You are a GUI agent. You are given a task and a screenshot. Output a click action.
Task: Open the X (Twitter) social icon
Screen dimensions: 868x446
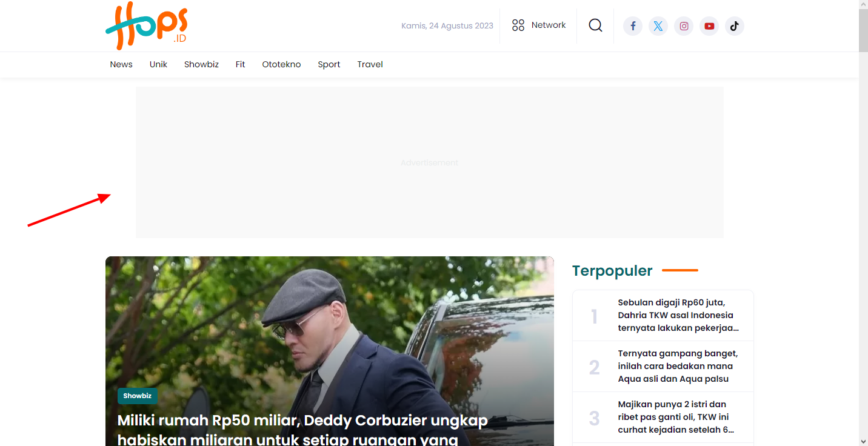[658, 25]
